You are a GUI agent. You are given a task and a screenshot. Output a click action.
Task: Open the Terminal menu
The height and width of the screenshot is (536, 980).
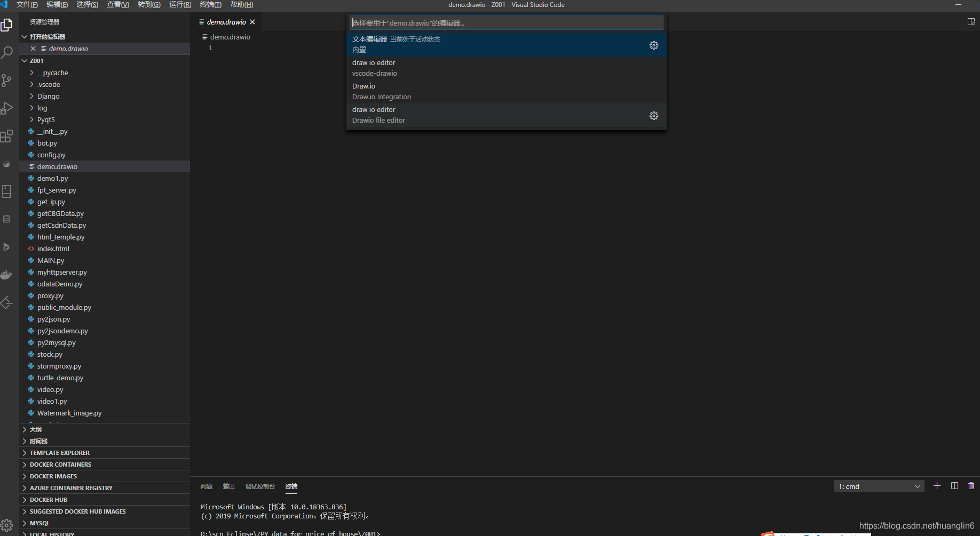click(x=210, y=5)
